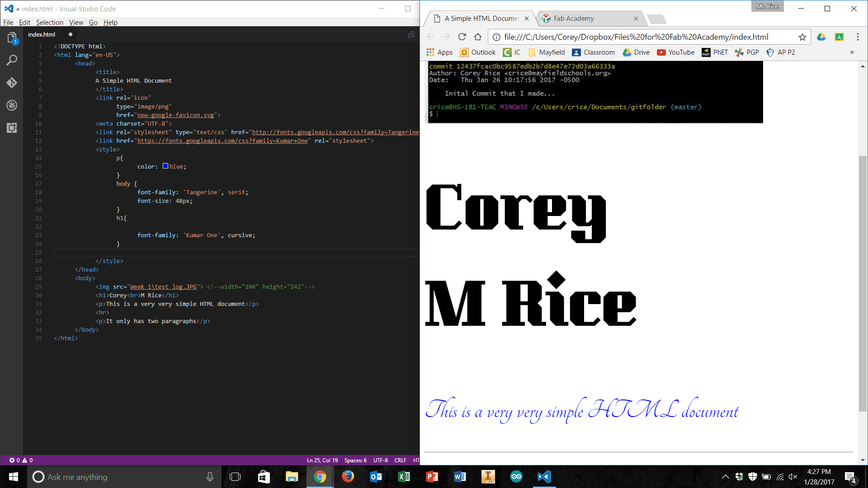Click the open preview icon in editor

[x=411, y=34]
